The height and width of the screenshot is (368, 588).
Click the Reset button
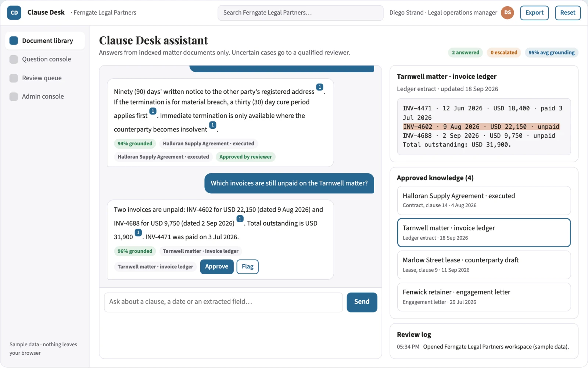coord(568,13)
